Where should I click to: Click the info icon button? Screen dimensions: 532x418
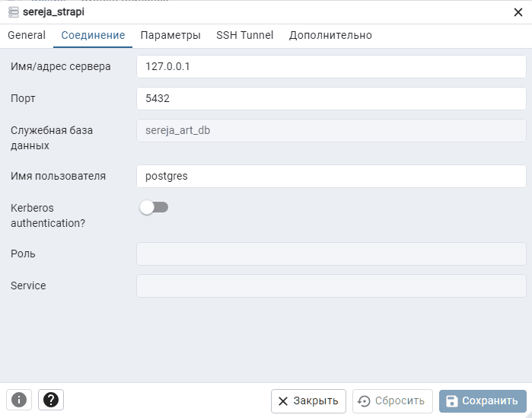19,400
